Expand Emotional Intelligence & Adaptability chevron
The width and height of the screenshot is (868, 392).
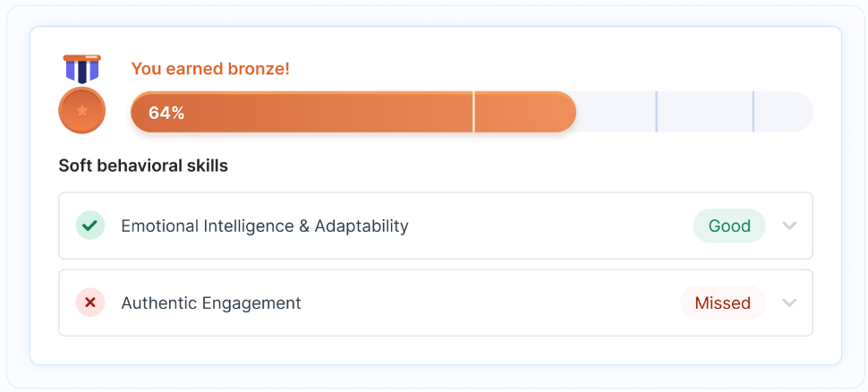pyautogui.click(x=789, y=226)
